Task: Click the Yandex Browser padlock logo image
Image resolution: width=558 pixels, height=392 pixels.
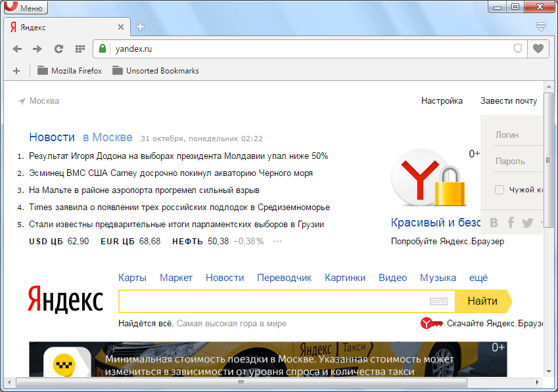Action: tap(429, 177)
